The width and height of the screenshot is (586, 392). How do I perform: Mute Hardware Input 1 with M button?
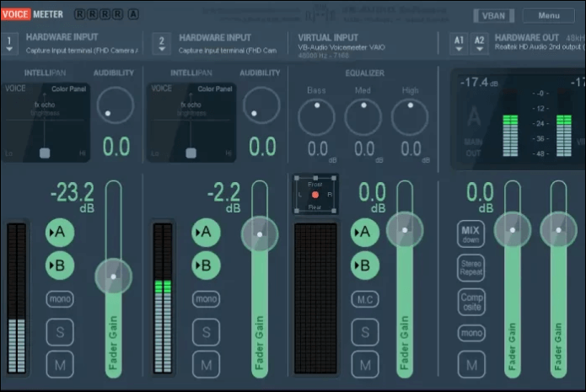(x=60, y=365)
